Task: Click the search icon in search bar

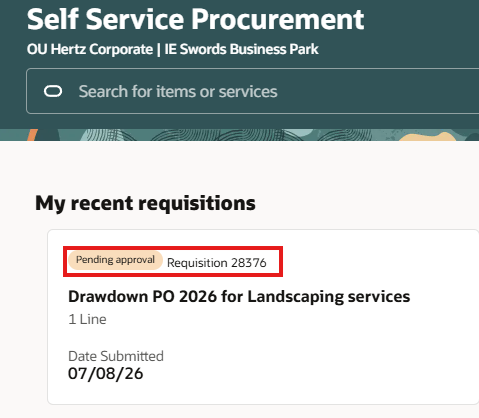Action: coord(53,91)
